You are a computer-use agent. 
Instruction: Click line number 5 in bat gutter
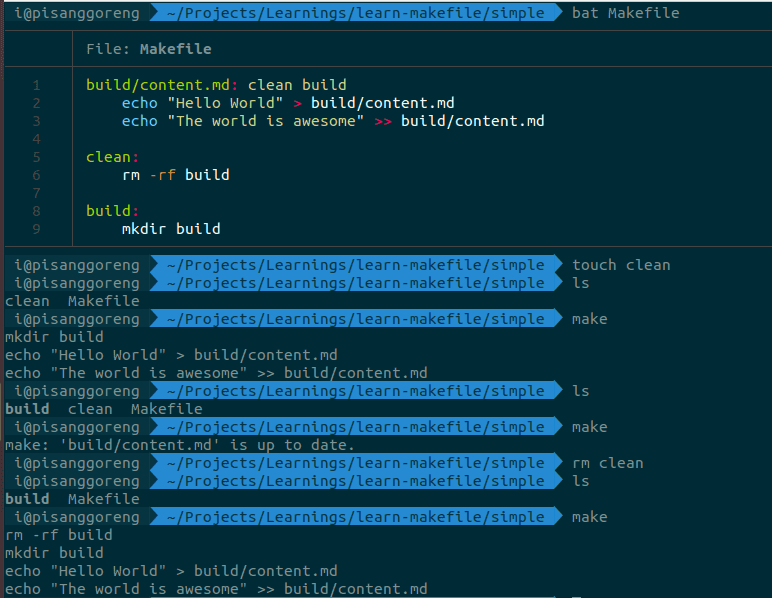(x=36, y=157)
